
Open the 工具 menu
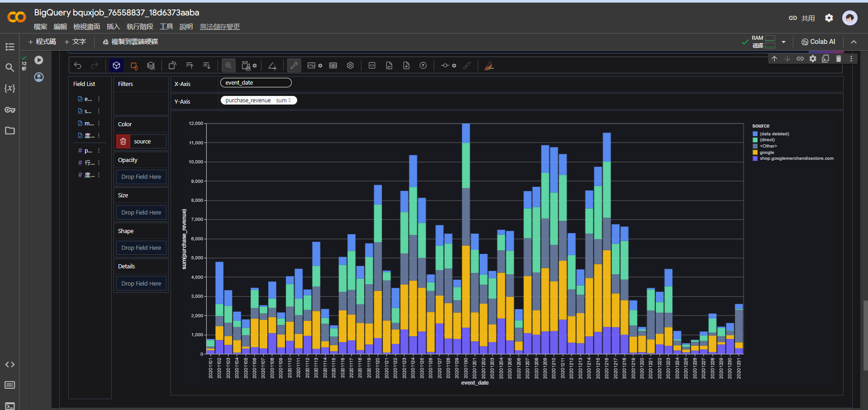pyautogui.click(x=166, y=27)
